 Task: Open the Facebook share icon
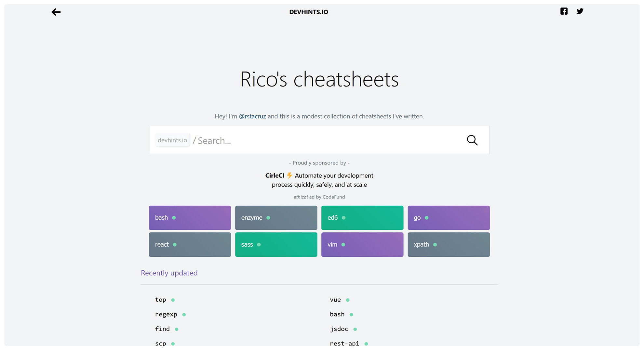click(564, 11)
